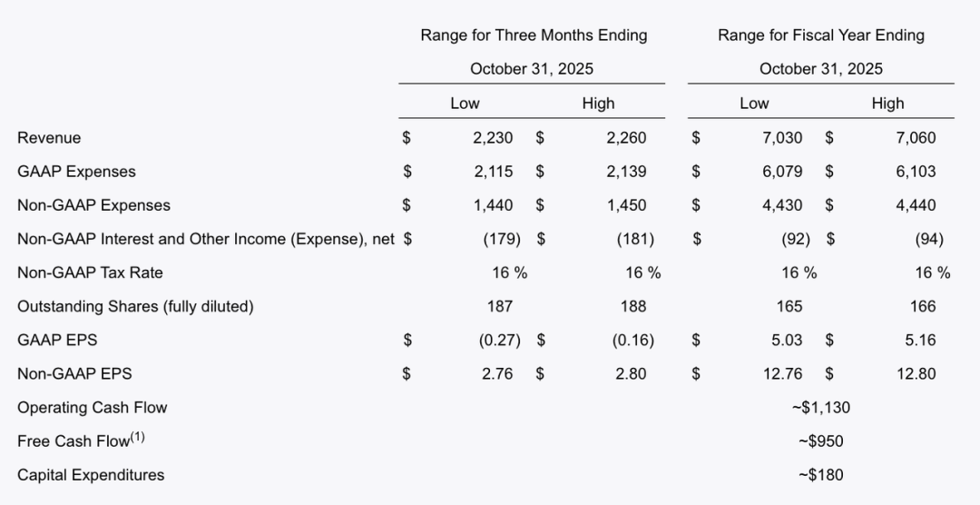Click the Outstanding Shares (fully diluted) label

pos(135,306)
